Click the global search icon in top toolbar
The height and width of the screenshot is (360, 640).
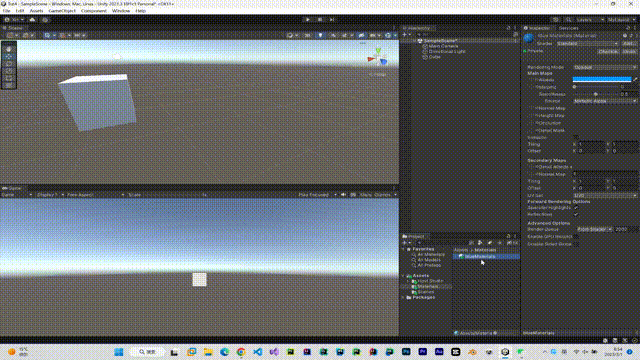tap(569, 20)
